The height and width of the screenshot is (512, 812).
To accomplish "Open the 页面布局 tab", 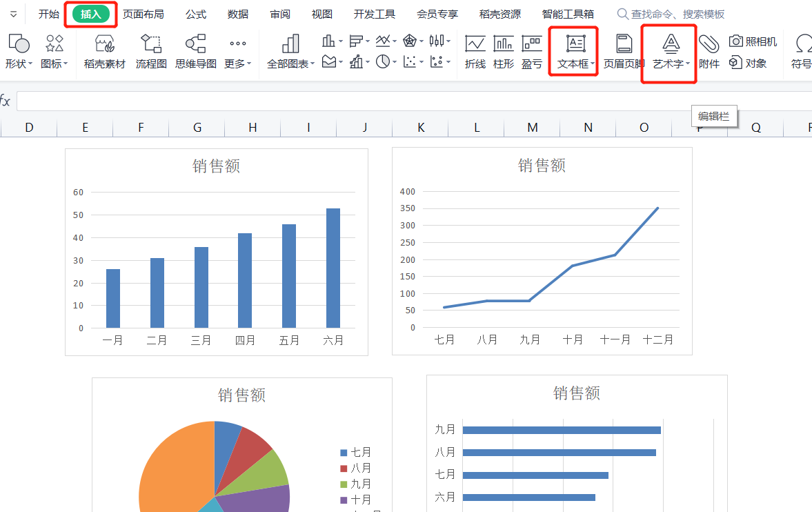I will pos(143,14).
